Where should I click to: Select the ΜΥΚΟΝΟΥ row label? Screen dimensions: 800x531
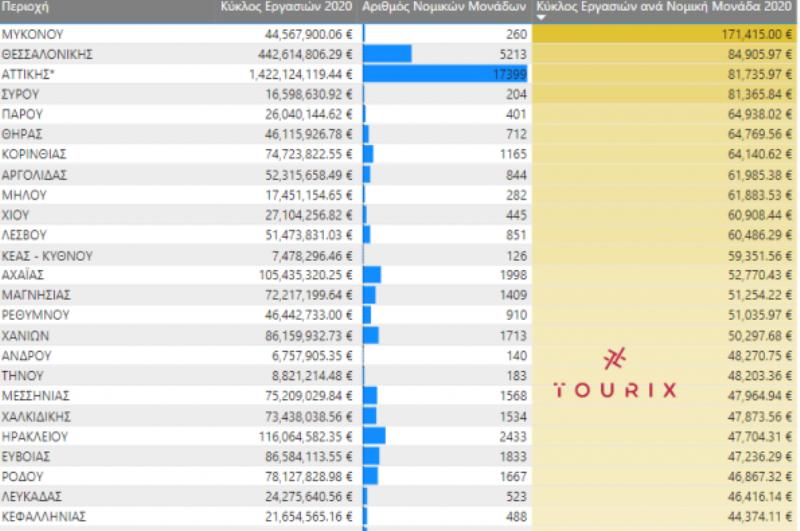33,34
